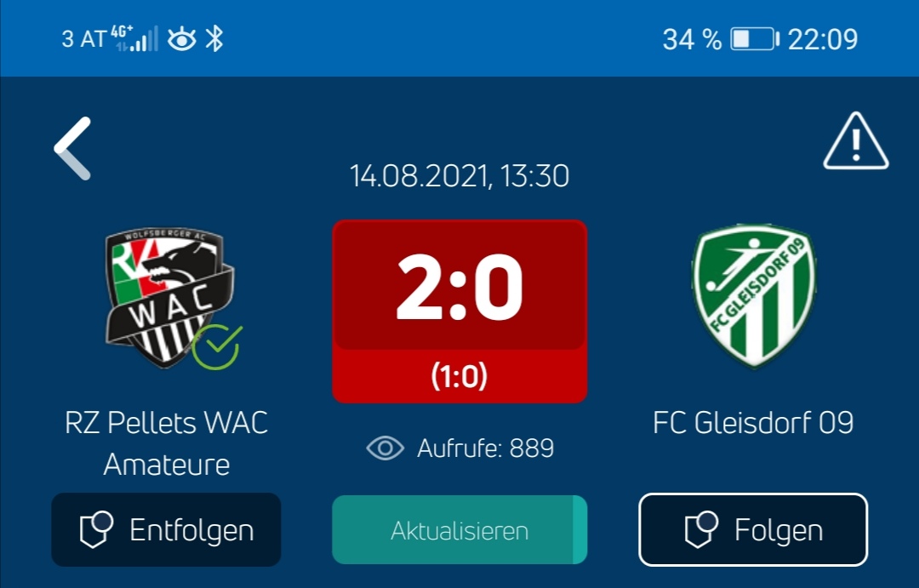Refresh with the Aktualisieren button
The height and width of the screenshot is (588, 919).
point(459,530)
